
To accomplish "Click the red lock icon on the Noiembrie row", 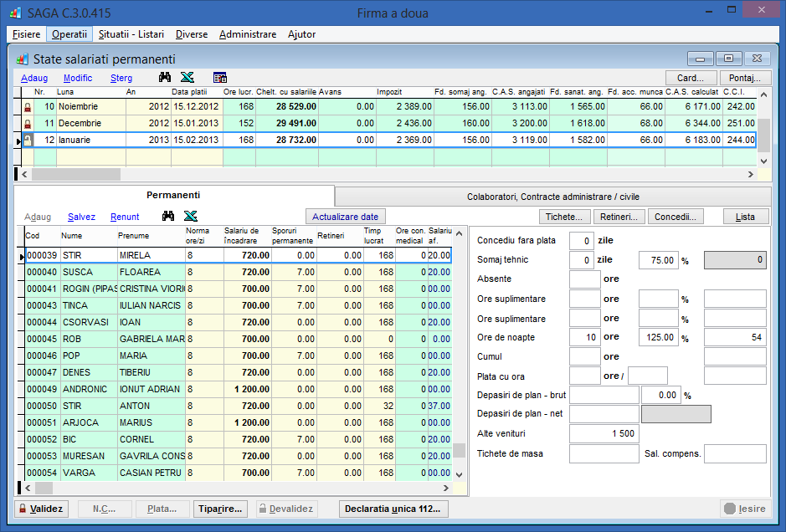I will point(27,107).
